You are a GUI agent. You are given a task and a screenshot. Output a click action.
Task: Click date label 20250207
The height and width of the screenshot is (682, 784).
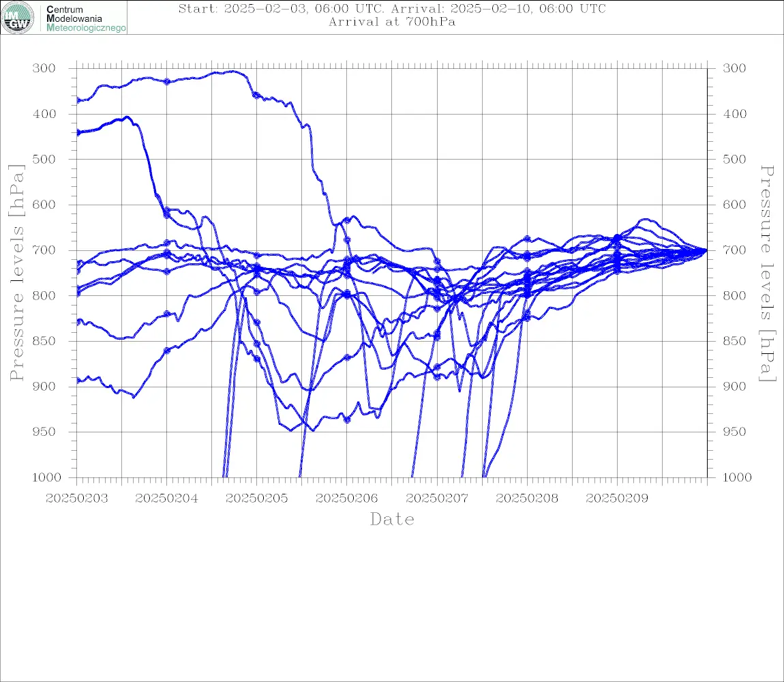(x=437, y=499)
